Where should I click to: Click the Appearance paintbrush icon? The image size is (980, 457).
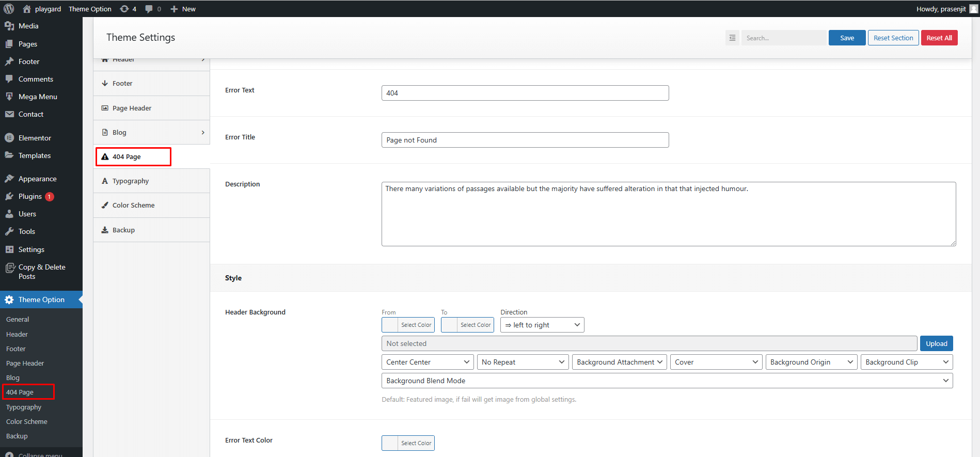9,179
